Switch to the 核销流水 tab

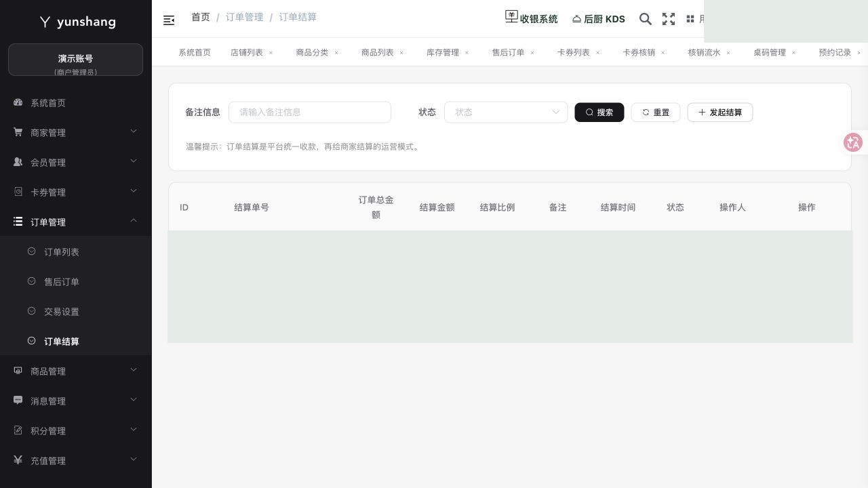(704, 52)
